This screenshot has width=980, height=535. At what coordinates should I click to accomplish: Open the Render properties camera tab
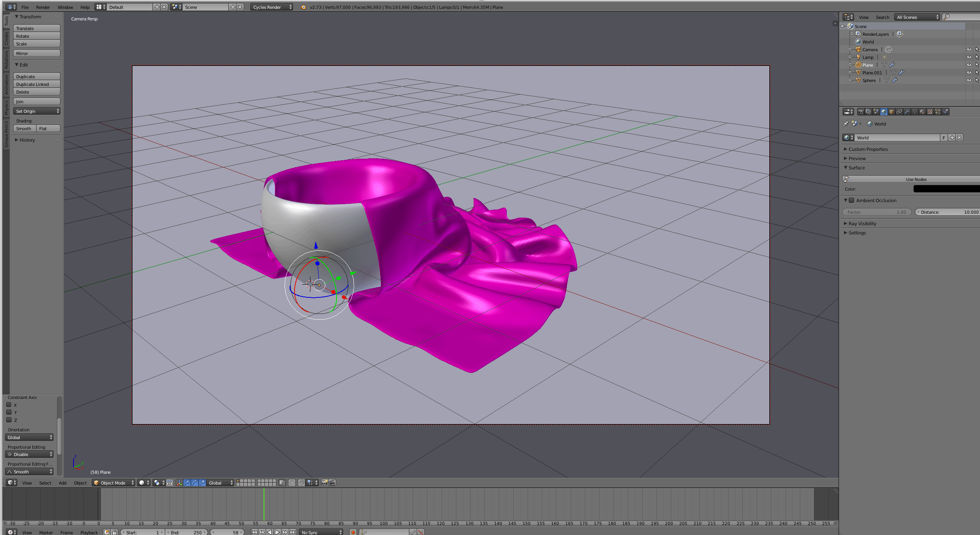coord(861,112)
